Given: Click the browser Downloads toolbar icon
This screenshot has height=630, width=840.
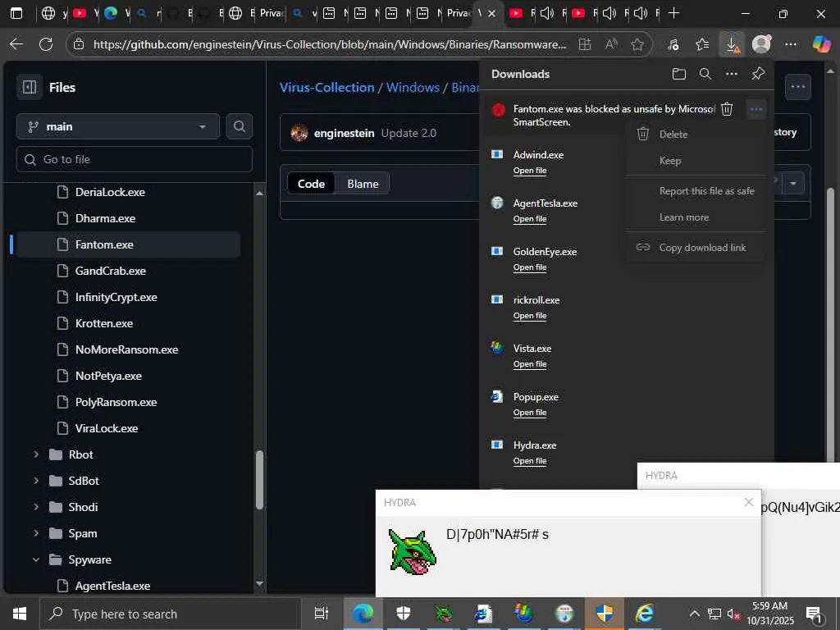Looking at the screenshot, I should [x=732, y=44].
